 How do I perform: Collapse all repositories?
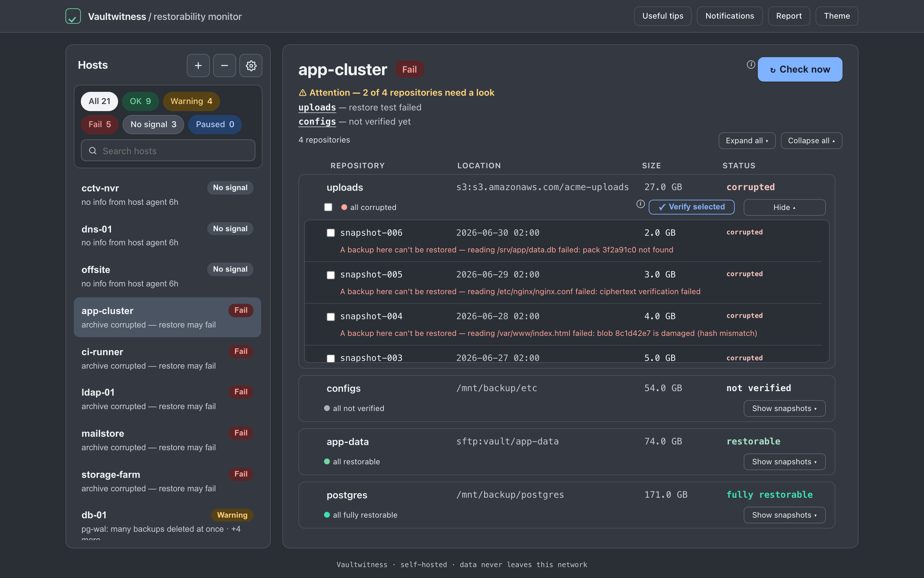pyautogui.click(x=811, y=141)
